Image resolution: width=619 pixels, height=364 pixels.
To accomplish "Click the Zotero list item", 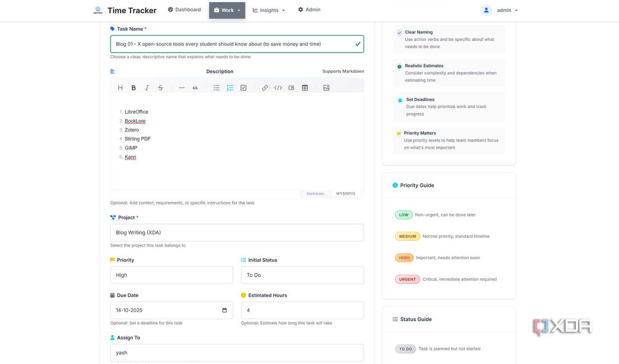I will click(x=132, y=130).
